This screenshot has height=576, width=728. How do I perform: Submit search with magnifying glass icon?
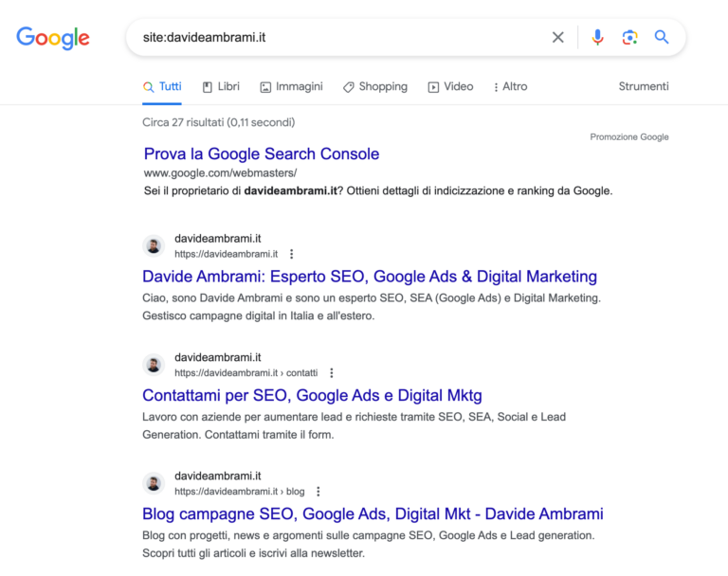pyautogui.click(x=662, y=37)
